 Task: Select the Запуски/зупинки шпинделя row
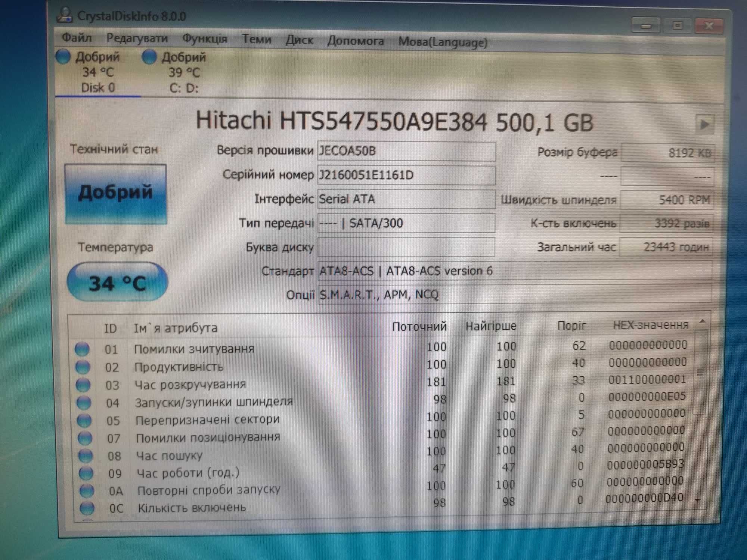(x=381, y=400)
